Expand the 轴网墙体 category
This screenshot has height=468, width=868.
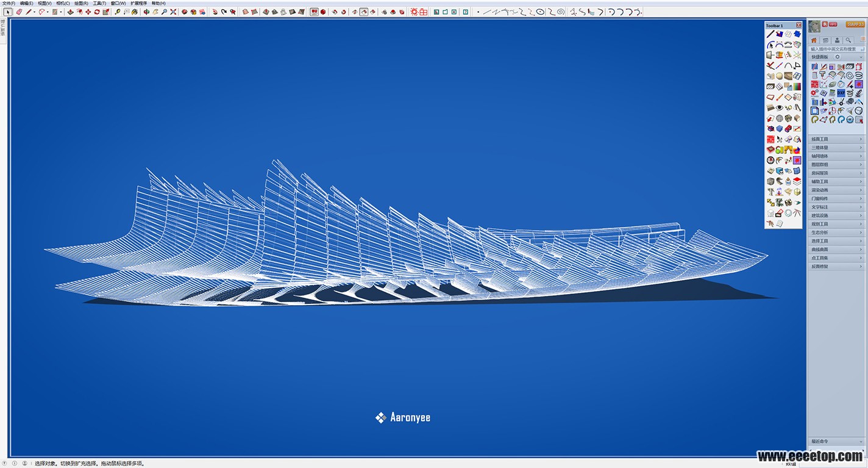836,156
